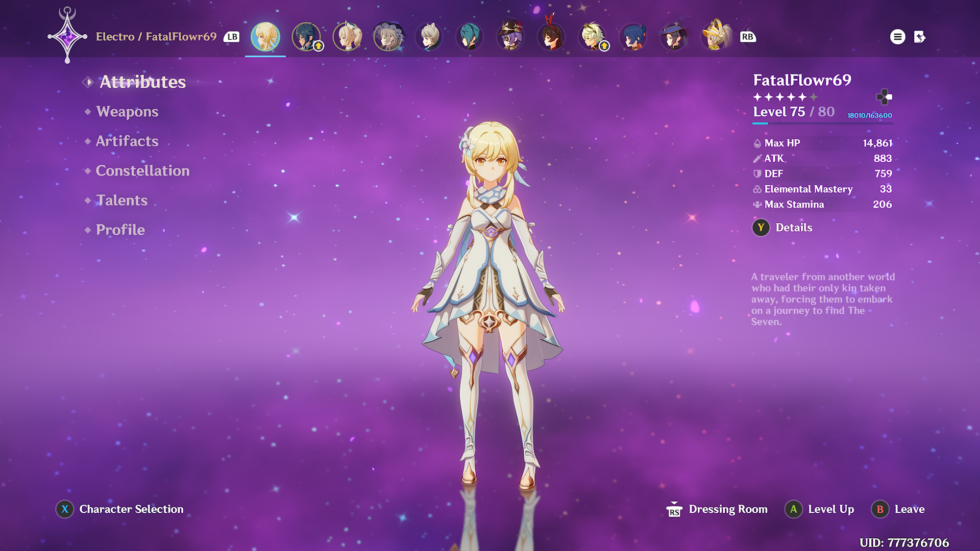Open the character list menu icon
Screen dimensions: 980x551
pyautogui.click(x=897, y=37)
